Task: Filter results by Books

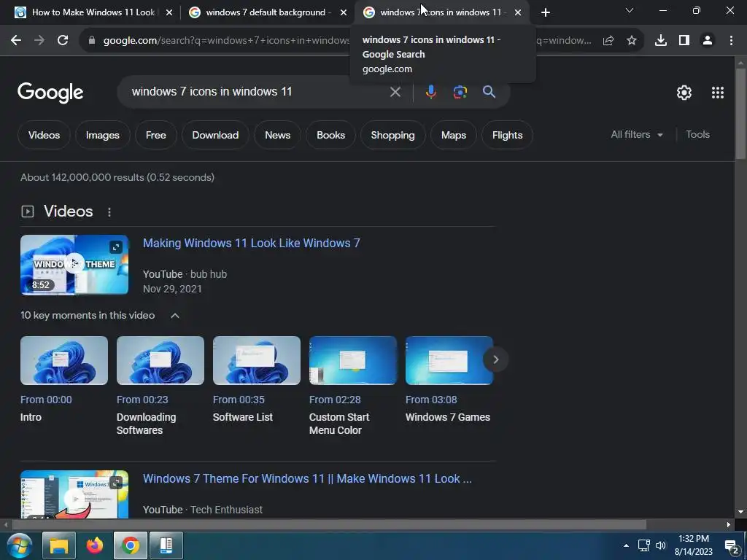Action: 330,135
